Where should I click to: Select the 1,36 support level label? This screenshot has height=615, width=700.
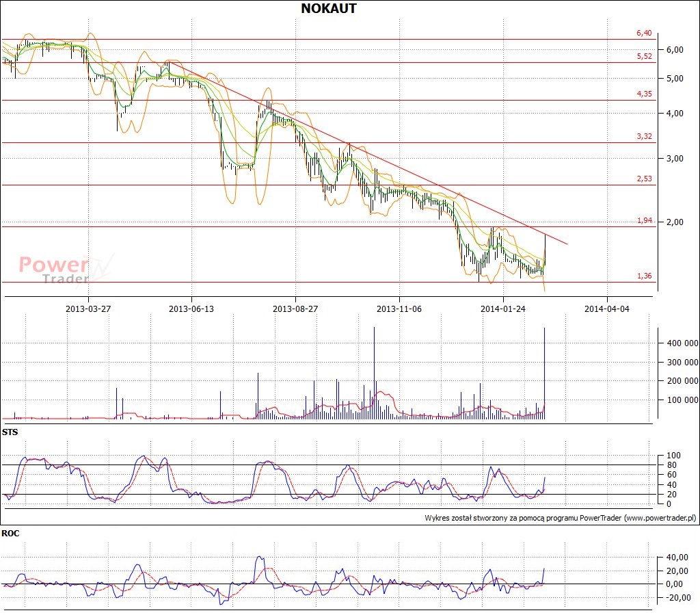click(644, 276)
